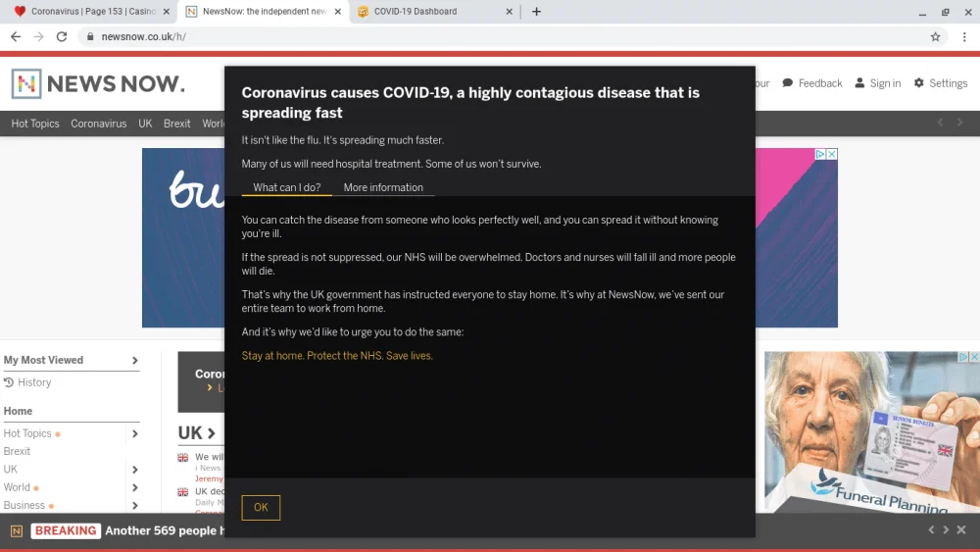Screen dimensions: 980x552
Task: Click the browser forward arrow
Action: [39, 37]
